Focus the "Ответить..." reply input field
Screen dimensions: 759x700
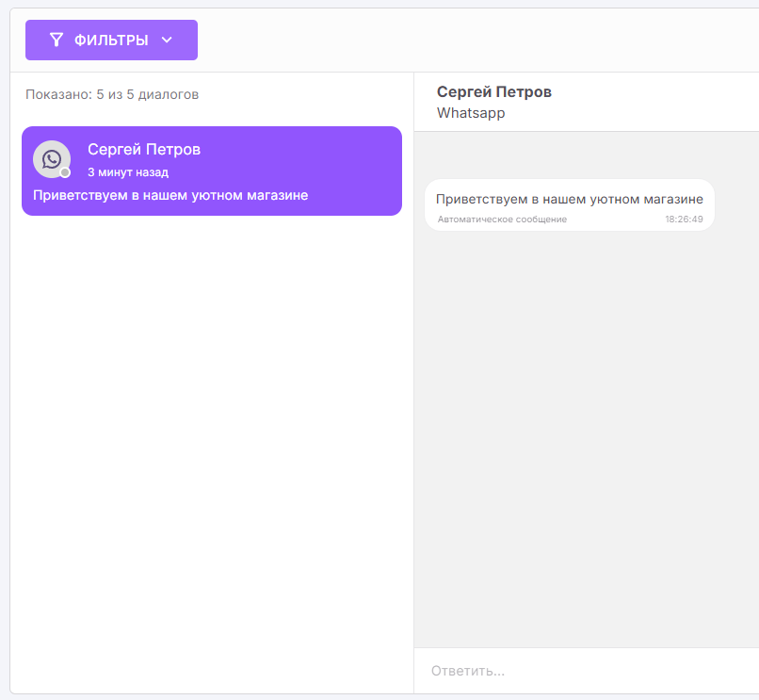pyautogui.click(x=584, y=671)
